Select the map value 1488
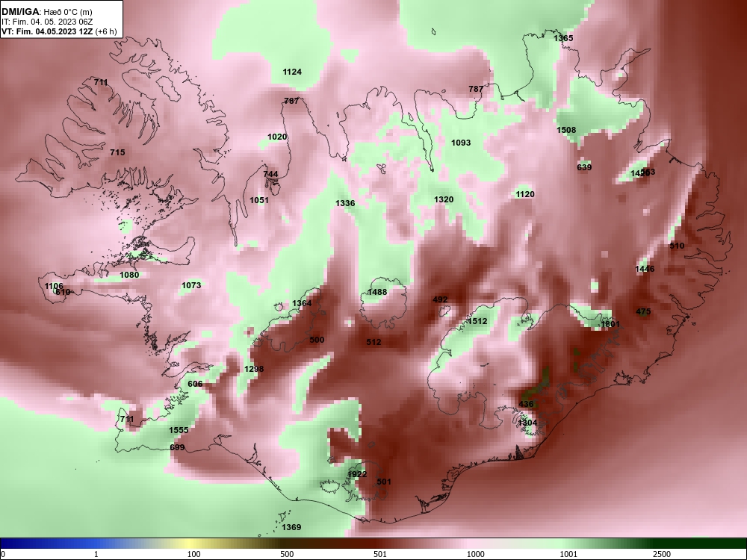747x560 pixels. [376, 293]
